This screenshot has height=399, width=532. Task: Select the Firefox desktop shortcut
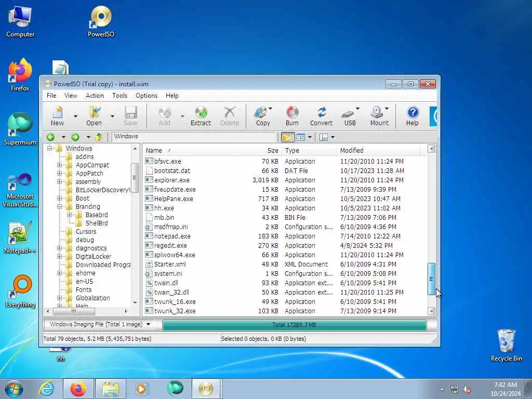click(x=20, y=75)
